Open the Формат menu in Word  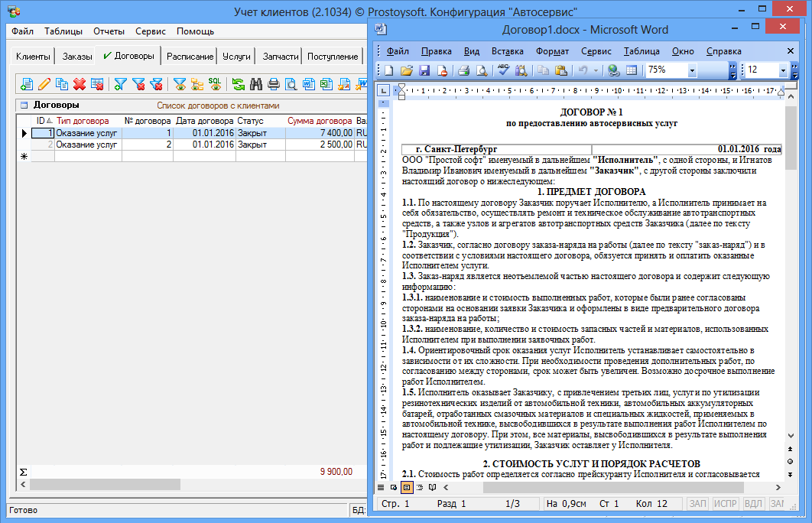[552, 51]
